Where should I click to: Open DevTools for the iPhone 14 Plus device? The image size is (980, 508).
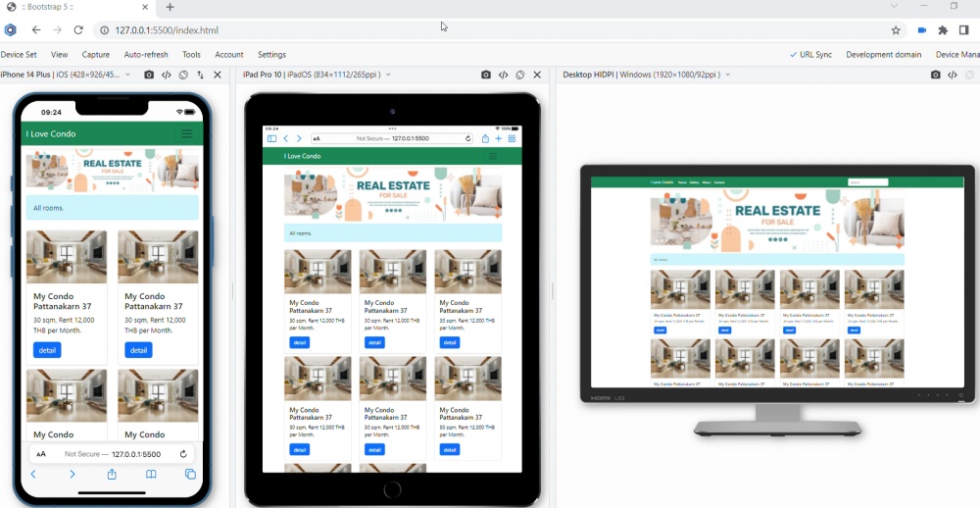pyautogui.click(x=167, y=75)
